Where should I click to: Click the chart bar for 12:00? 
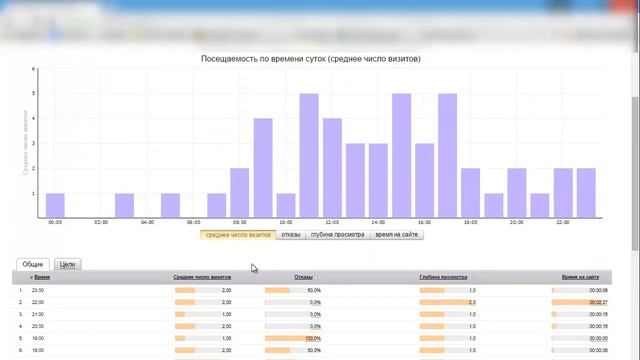332,168
